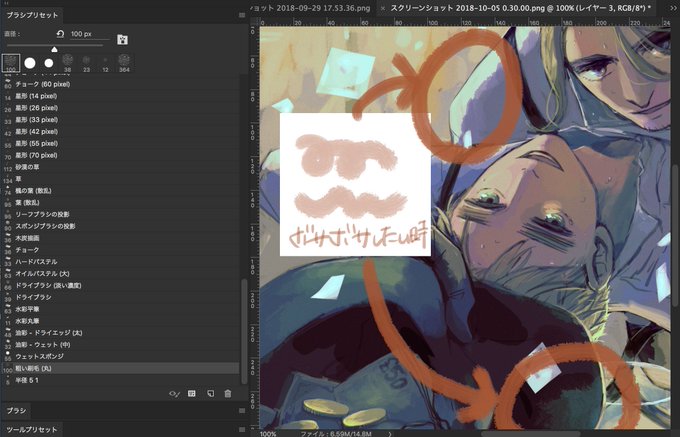Select the 木炭描画 brush preset

click(121, 238)
